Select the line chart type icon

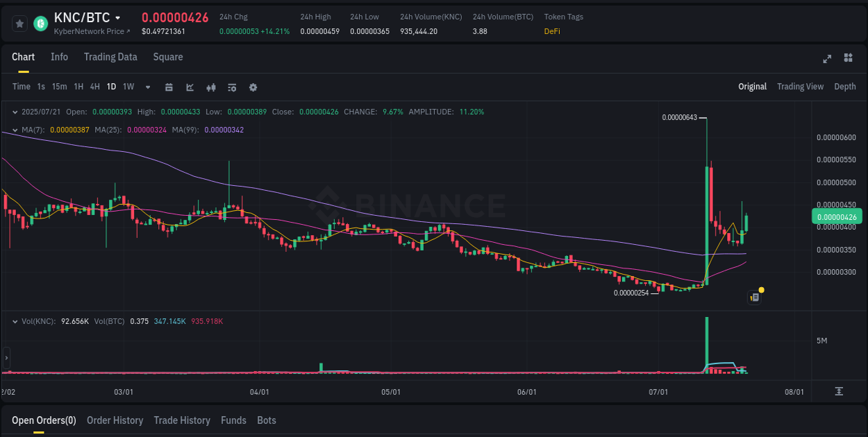tap(190, 87)
